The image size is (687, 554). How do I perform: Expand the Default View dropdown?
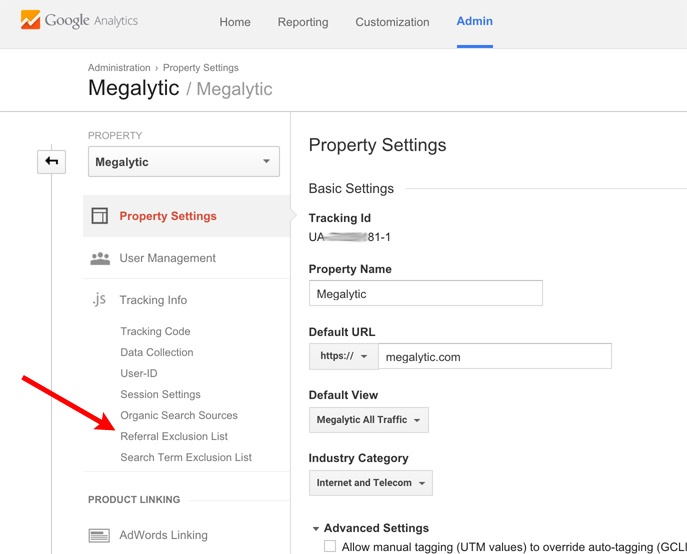tap(368, 420)
